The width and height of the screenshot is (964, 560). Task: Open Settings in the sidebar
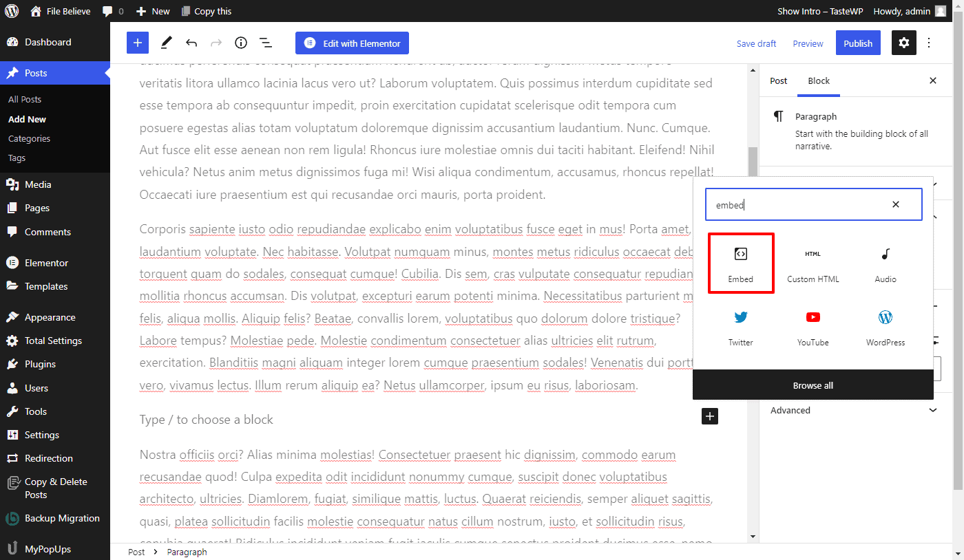pyautogui.click(x=55, y=435)
